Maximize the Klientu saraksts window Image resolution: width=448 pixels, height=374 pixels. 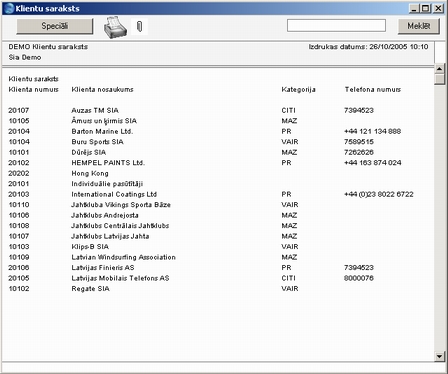[x=426, y=8]
